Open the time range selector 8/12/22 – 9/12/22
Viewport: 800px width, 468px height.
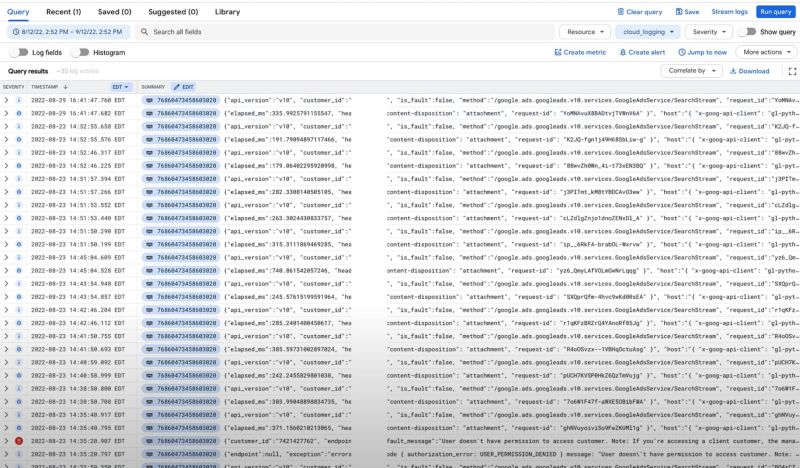[x=68, y=32]
